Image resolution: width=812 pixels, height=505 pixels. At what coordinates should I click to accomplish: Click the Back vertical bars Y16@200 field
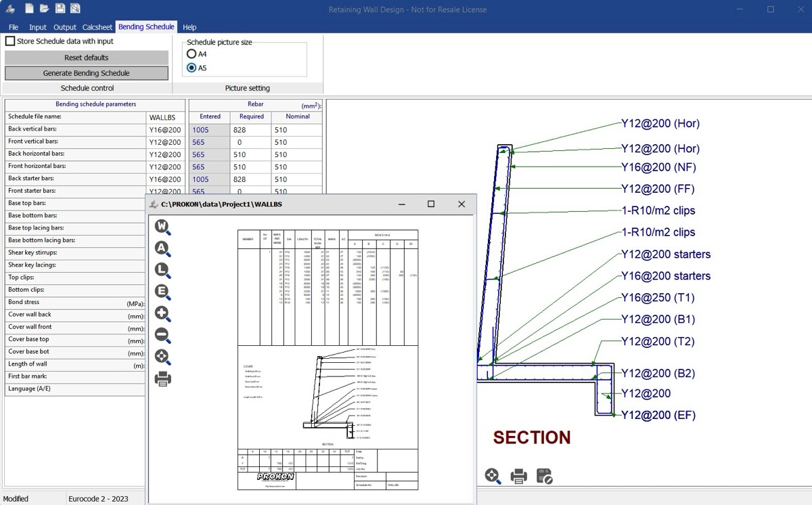(165, 130)
